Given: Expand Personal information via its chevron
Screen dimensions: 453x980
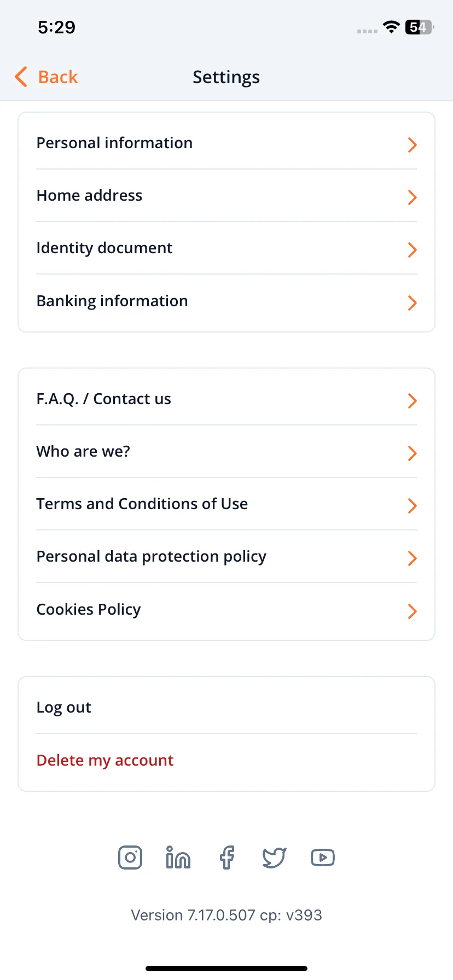Looking at the screenshot, I should point(413,145).
